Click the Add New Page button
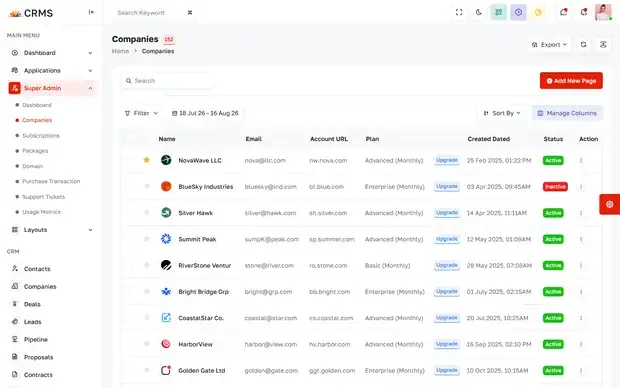This screenshot has height=388, width=620. (x=571, y=81)
